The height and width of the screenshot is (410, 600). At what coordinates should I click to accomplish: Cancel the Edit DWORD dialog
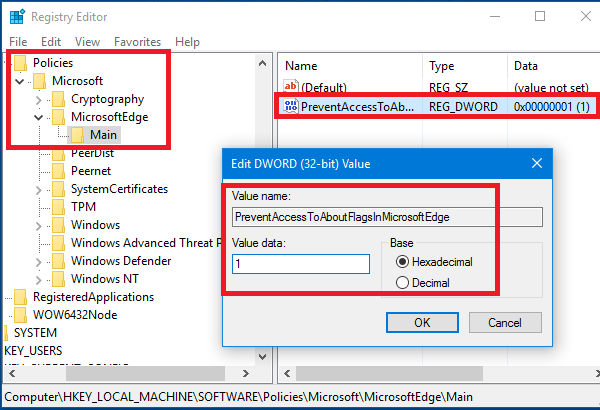[x=505, y=322]
